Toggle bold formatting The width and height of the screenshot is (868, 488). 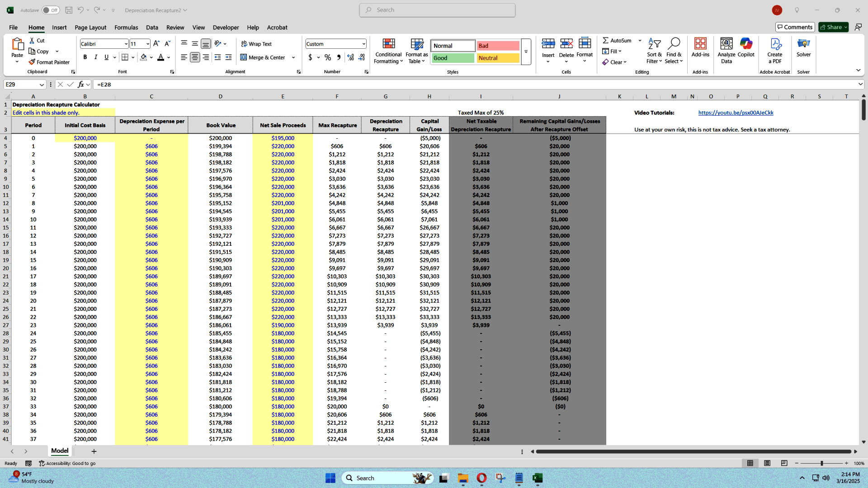(85, 57)
